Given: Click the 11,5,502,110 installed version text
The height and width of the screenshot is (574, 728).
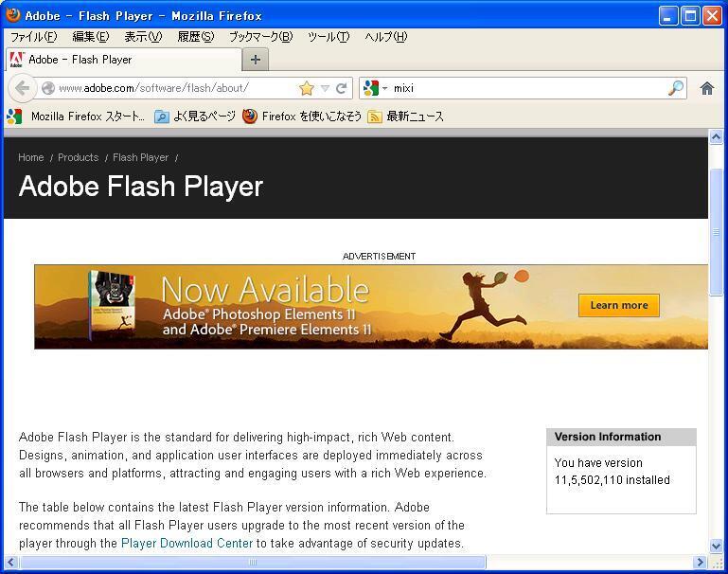Looking at the screenshot, I should tap(612, 480).
